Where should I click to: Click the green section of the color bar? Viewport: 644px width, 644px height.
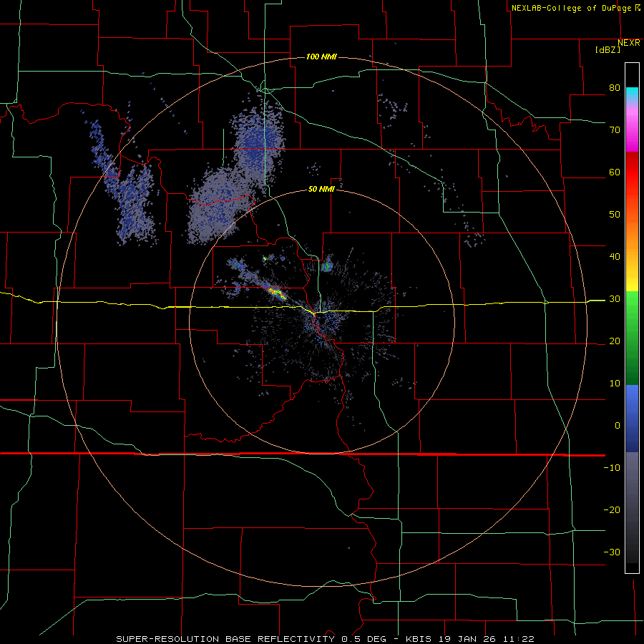click(632, 338)
